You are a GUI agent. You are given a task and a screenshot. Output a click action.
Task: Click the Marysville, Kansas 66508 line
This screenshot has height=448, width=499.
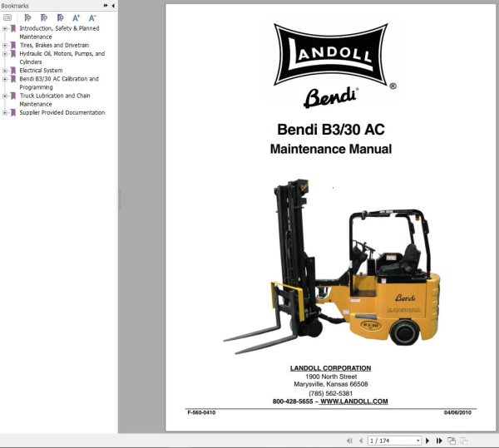(x=331, y=384)
